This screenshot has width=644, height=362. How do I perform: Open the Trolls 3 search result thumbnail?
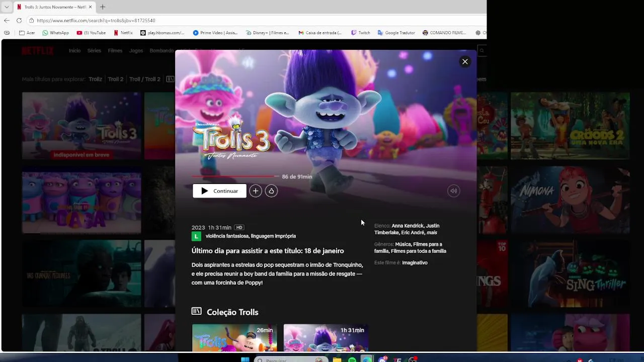coord(82,126)
